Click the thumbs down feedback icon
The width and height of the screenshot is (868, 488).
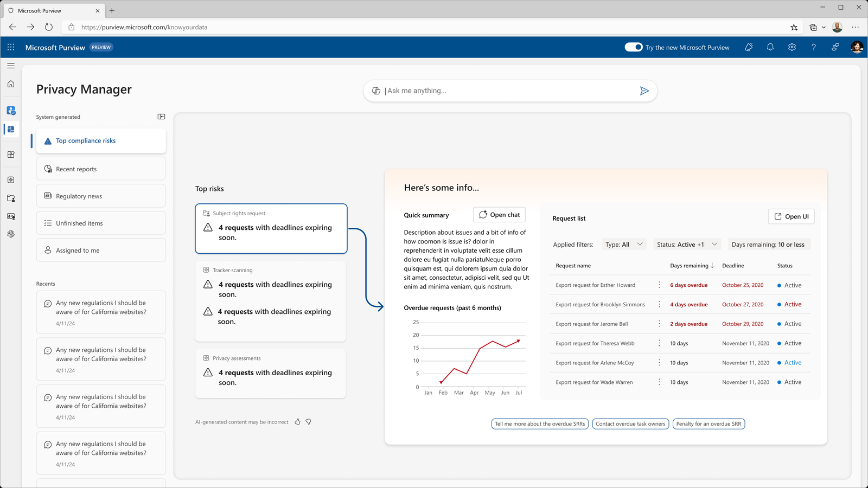tap(308, 422)
